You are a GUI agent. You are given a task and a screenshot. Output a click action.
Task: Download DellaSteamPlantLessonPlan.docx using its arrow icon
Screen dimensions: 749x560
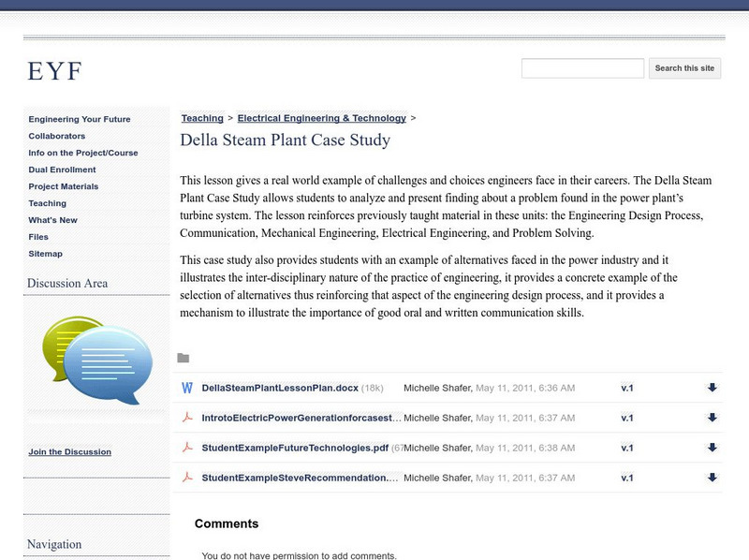click(x=712, y=388)
